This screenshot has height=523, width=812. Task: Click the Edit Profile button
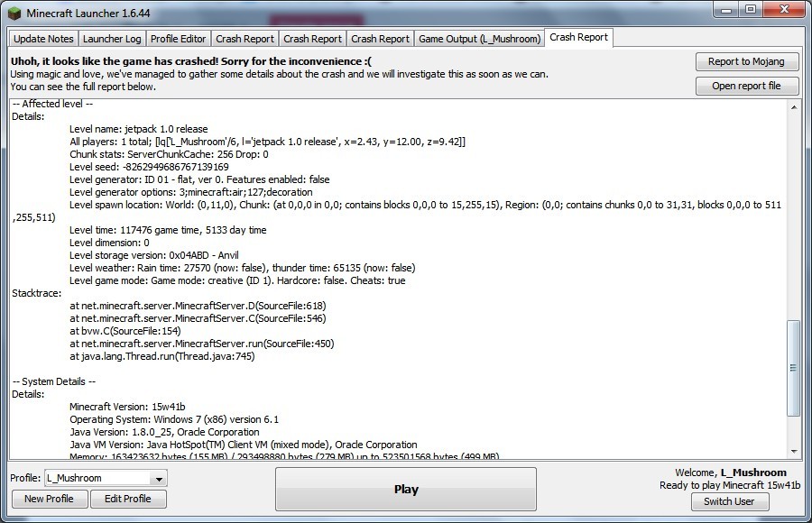128,499
